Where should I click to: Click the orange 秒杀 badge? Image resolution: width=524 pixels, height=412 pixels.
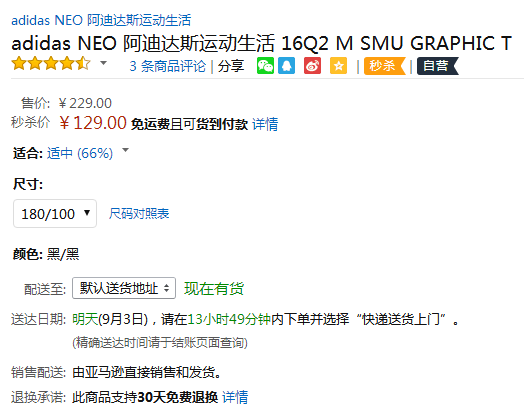click(385, 66)
